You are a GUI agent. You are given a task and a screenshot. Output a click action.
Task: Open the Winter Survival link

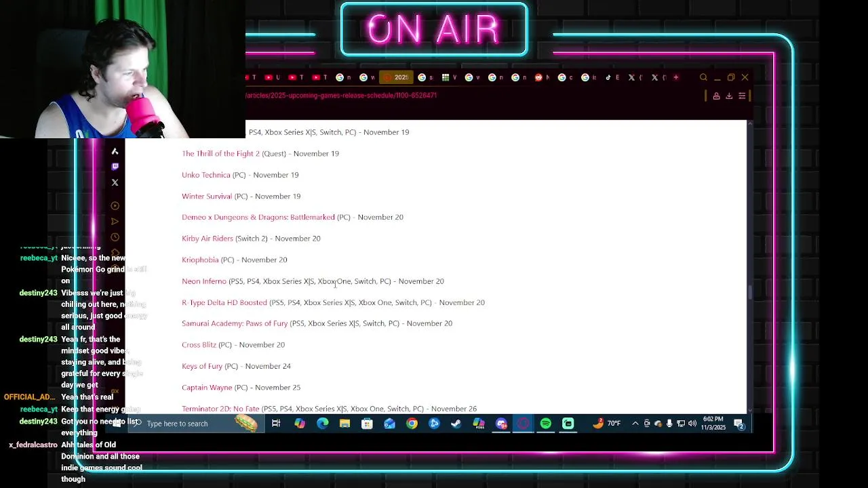pyautogui.click(x=207, y=197)
